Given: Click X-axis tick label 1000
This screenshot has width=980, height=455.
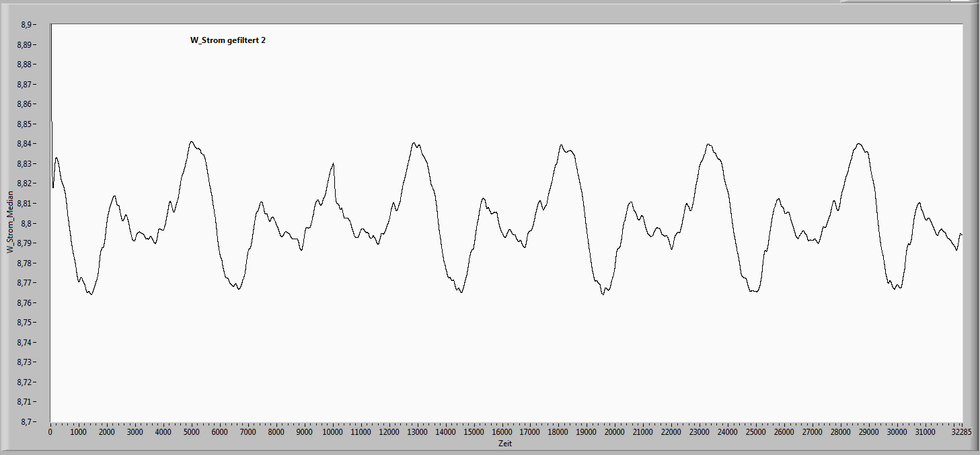Looking at the screenshot, I should tap(79, 432).
